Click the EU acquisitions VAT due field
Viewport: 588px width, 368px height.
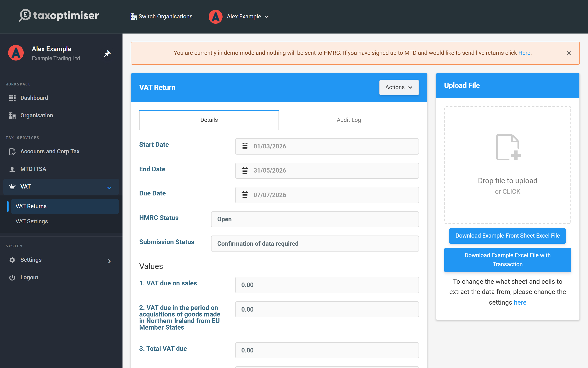pos(327,309)
